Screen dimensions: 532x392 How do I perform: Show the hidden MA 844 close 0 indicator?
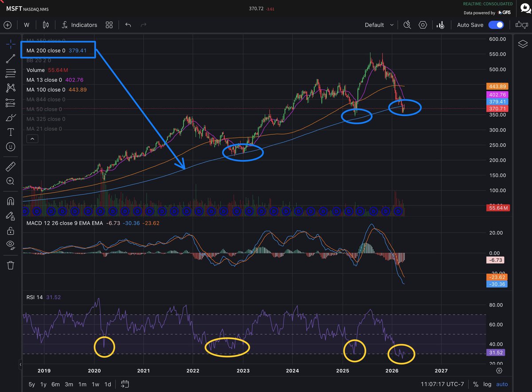[x=46, y=99]
